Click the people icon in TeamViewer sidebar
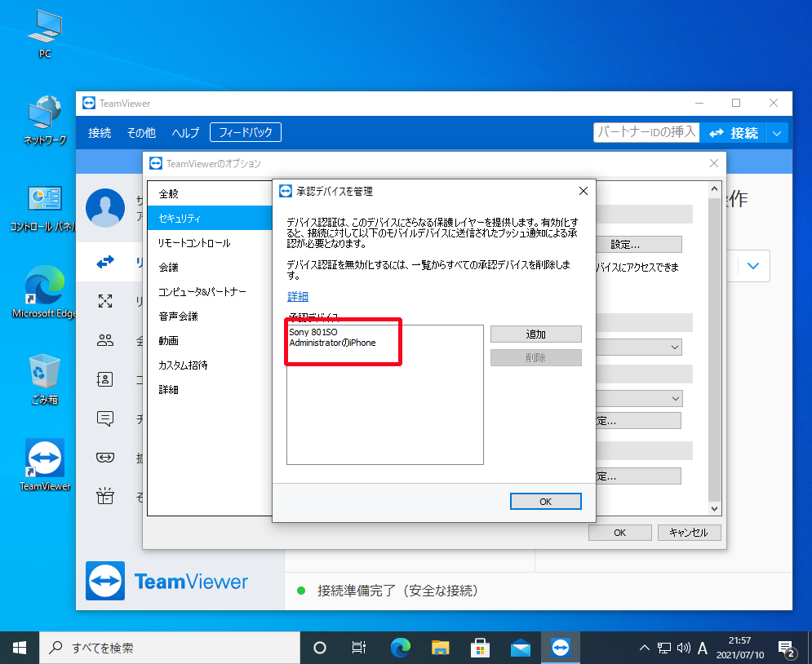 (x=105, y=340)
